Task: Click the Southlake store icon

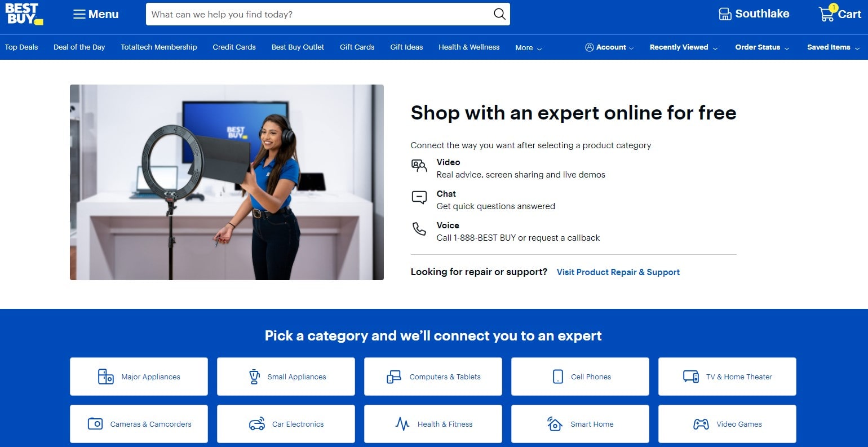Action: (x=725, y=14)
